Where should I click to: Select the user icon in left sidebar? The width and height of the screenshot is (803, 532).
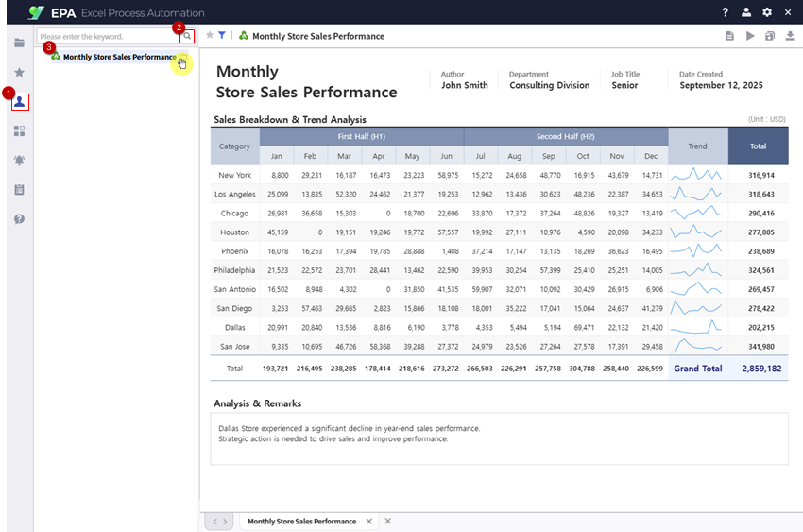click(20, 102)
